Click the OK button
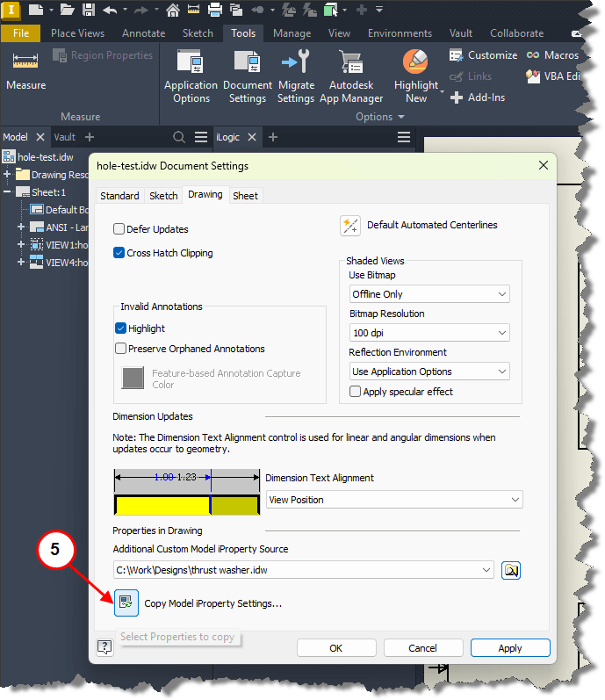 click(x=336, y=648)
